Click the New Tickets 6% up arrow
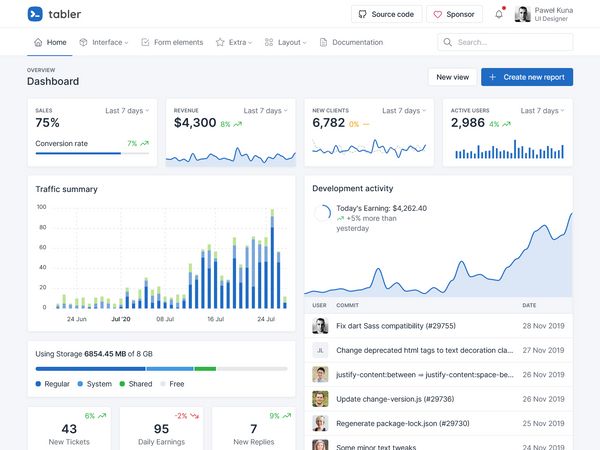Viewport: 600px width, 450px height. point(102,416)
